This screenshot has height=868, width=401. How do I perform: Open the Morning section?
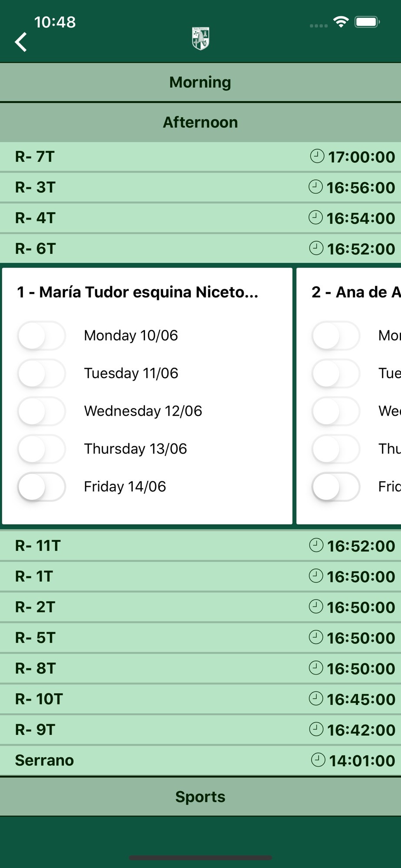[200, 82]
